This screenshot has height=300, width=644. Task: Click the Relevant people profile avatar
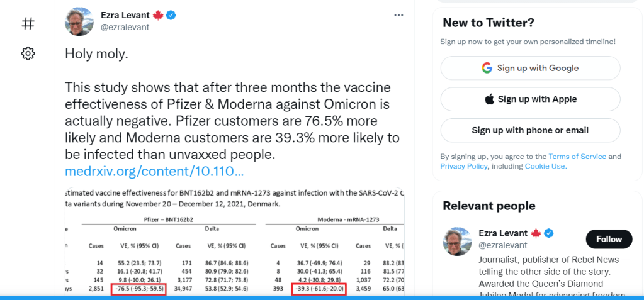(457, 242)
